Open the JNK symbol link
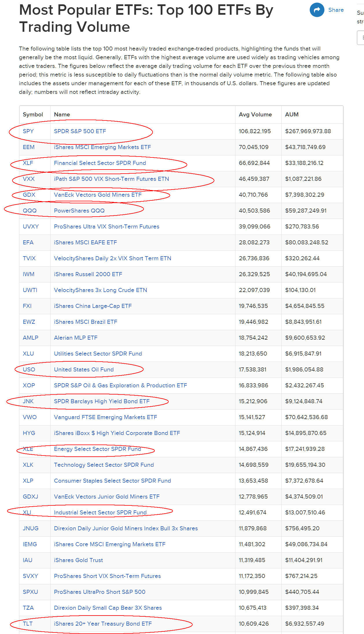The image size is (364, 634). pyautogui.click(x=28, y=401)
